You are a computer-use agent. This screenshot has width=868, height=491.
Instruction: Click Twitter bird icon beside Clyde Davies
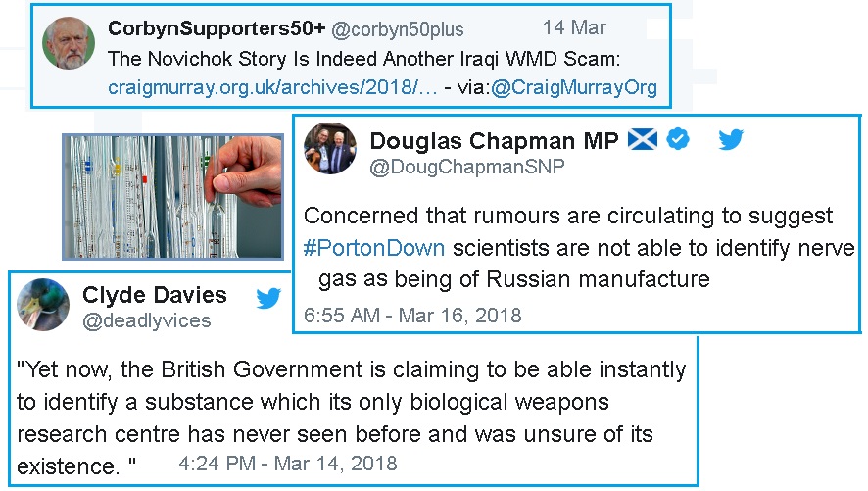point(268,298)
